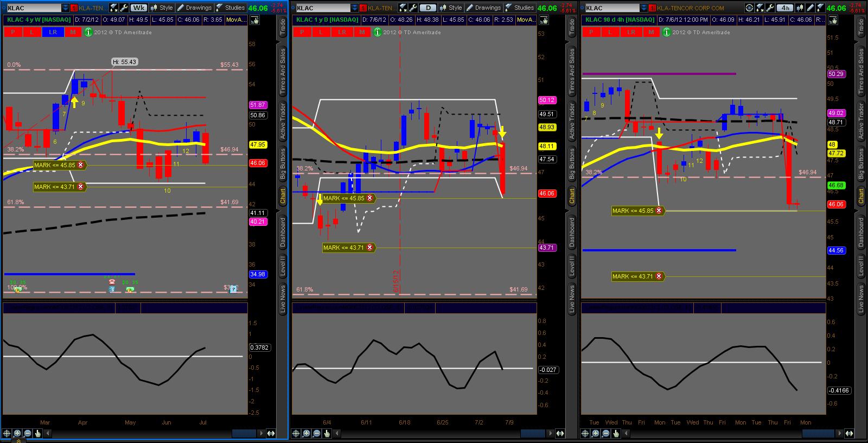Open the D timeframe selector
The width and height of the screenshot is (868, 443).
(x=428, y=8)
